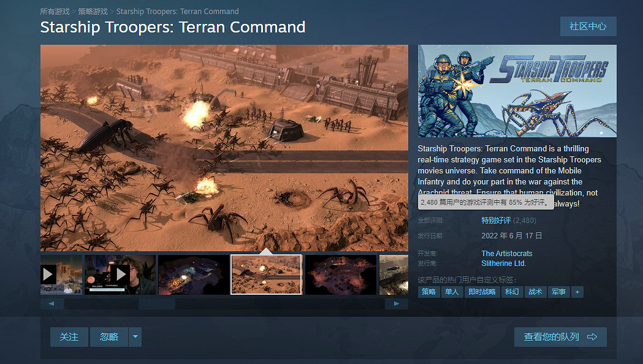This screenshot has width=643, height=364.
Task: Click the arrow icon in 查看您的队列 button
Action: click(x=592, y=337)
